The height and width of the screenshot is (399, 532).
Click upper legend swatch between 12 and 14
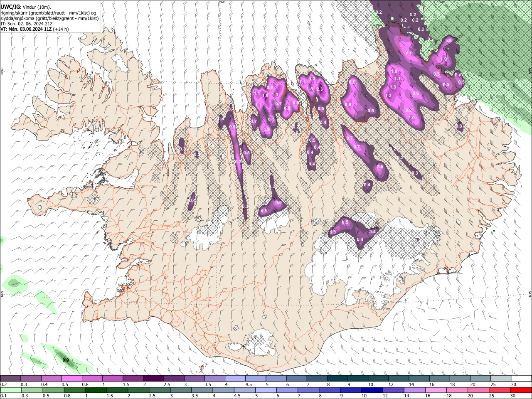click(x=399, y=378)
